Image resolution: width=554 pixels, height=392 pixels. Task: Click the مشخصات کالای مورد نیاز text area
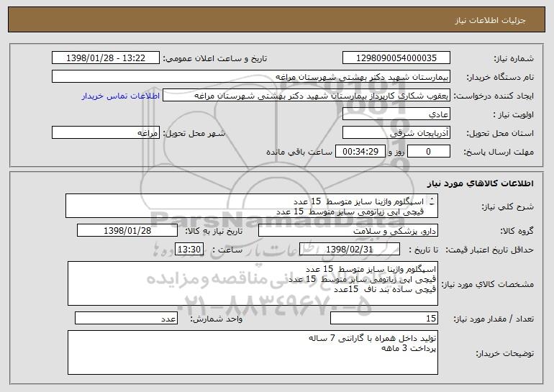coord(253,283)
